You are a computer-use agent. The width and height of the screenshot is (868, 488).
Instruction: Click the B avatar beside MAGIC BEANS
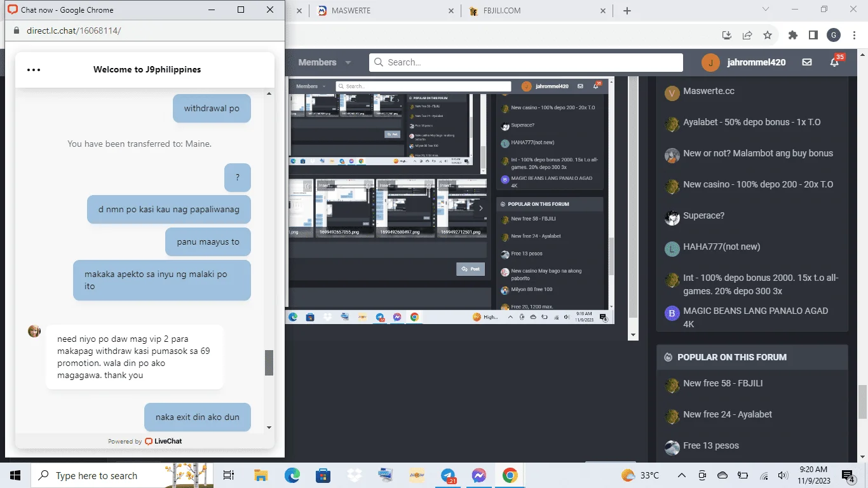coord(672,313)
